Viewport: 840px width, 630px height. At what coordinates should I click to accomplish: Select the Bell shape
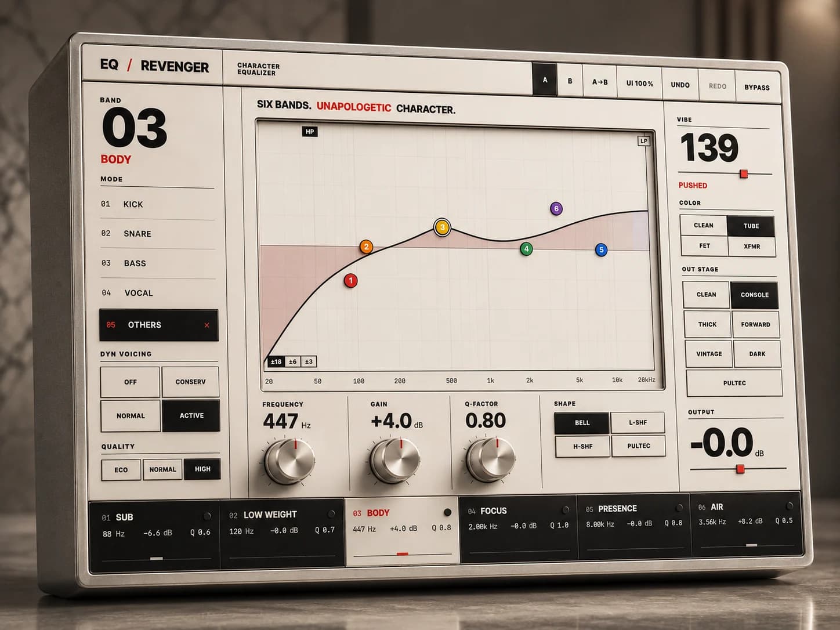click(x=582, y=423)
